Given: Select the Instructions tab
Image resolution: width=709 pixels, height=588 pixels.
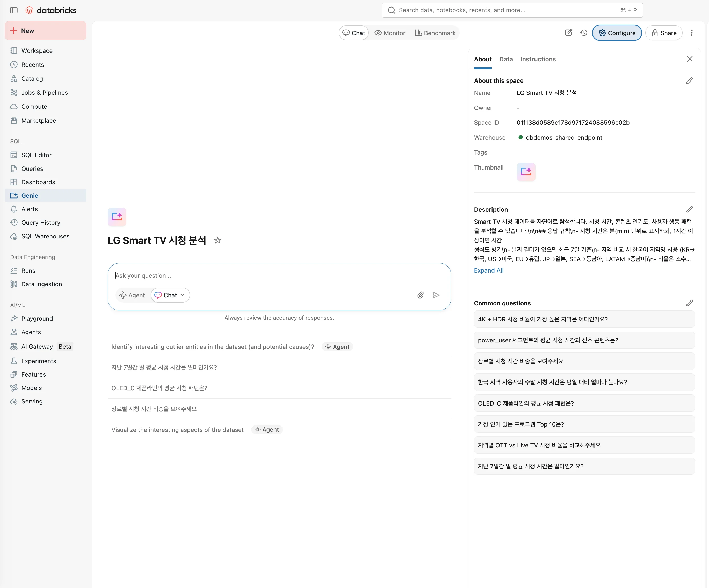Looking at the screenshot, I should tap(538, 59).
